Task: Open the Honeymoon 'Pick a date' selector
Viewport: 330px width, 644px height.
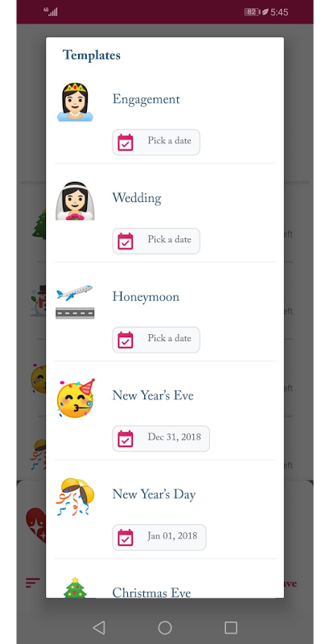Action: pos(156,340)
